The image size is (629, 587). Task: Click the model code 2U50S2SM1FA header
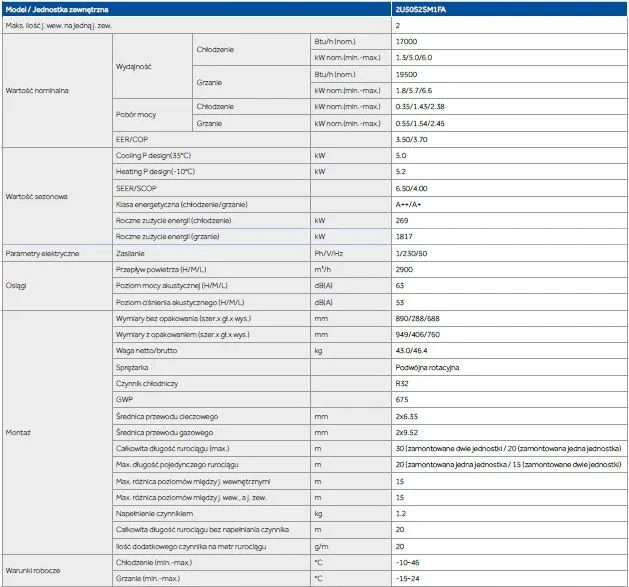click(x=420, y=9)
